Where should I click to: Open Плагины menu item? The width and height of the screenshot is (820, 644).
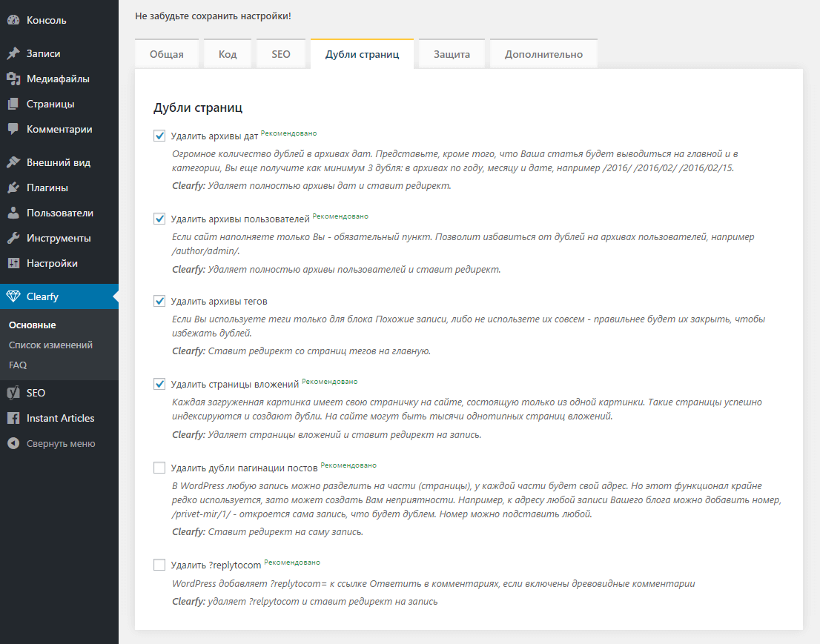pyautogui.click(x=59, y=187)
